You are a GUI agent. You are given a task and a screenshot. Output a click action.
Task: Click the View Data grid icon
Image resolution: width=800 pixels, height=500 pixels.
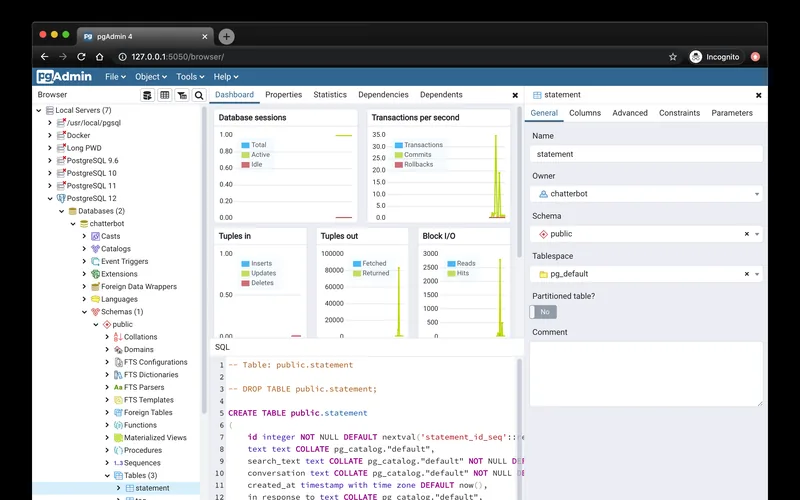coord(165,95)
